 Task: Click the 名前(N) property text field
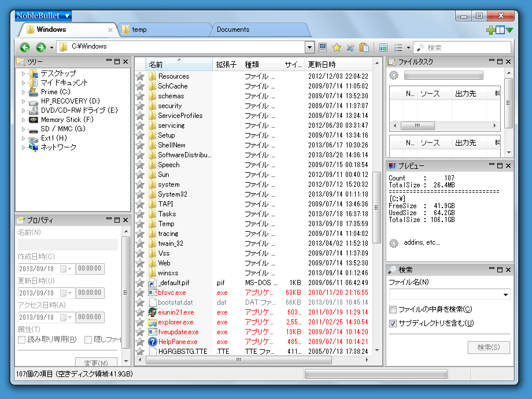click(68, 245)
